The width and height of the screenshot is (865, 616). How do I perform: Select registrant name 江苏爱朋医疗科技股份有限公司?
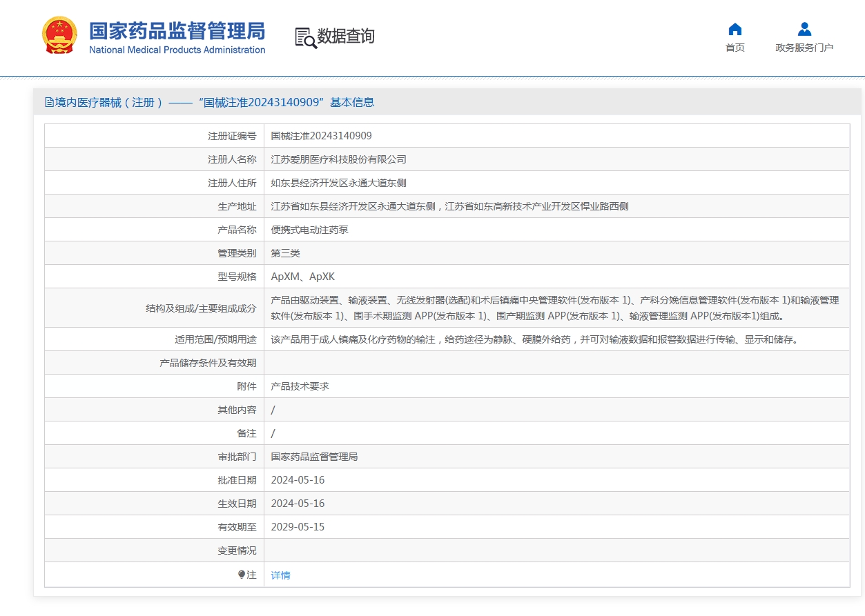pyautogui.click(x=339, y=159)
